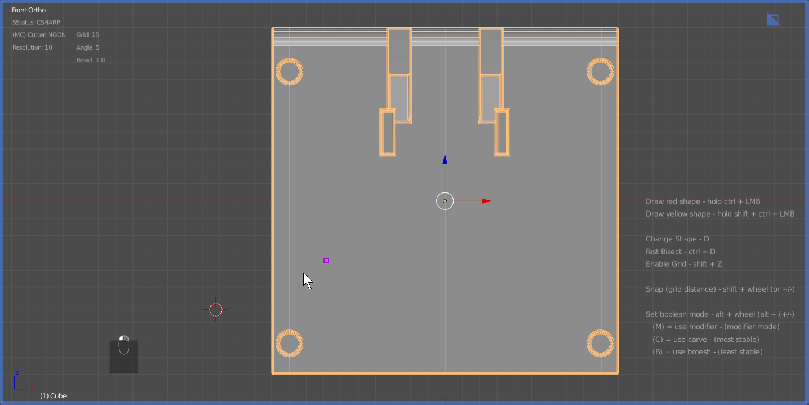Viewport: 809px width, 405px height.
Task: Click the left rectangular slot outlined in orange
Action: tap(387, 132)
